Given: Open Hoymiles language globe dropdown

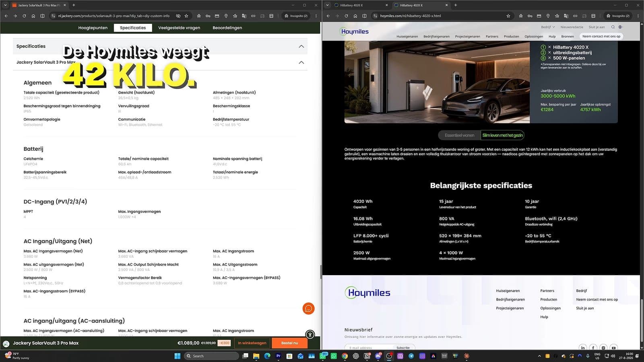Looking at the screenshot, I should click(x=621, y=27).
